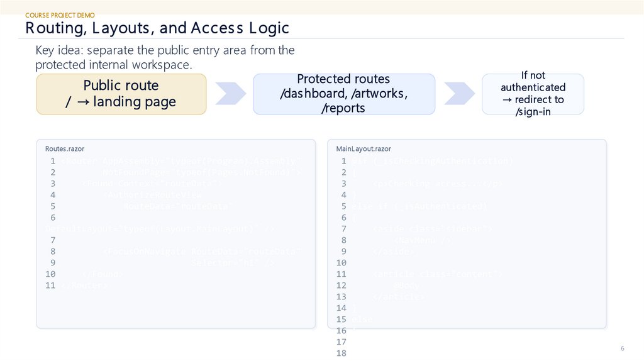The image size is (644, 361).
Task: Click the 'If not authenticated' redirect box
Action: tap(533, 94)
